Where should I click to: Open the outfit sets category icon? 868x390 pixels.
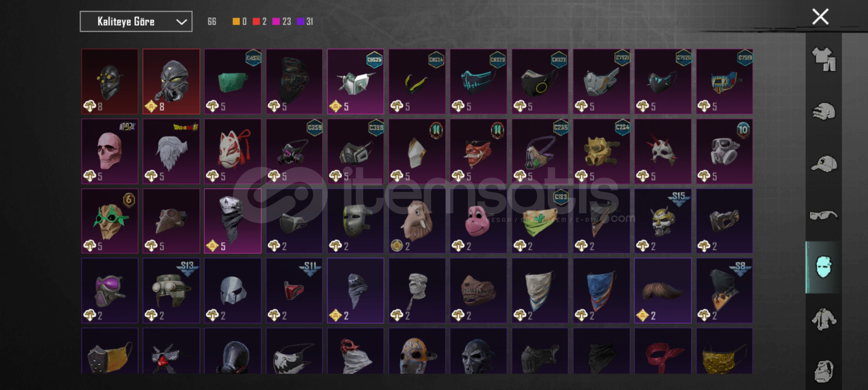(x=824, y=60)
